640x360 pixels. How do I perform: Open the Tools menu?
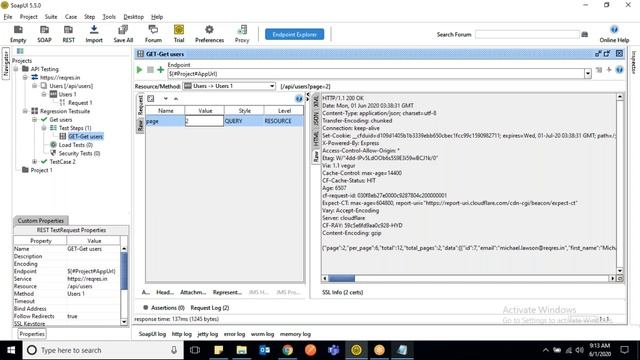tap(109, 17)
